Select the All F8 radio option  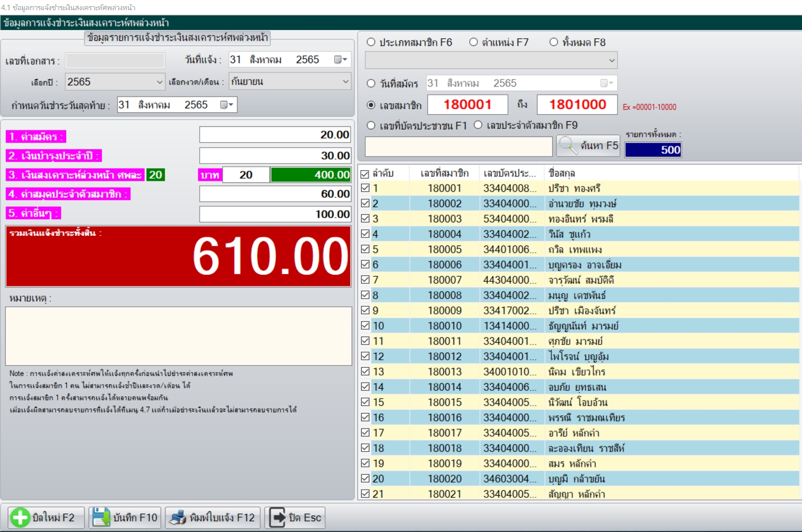554,42
